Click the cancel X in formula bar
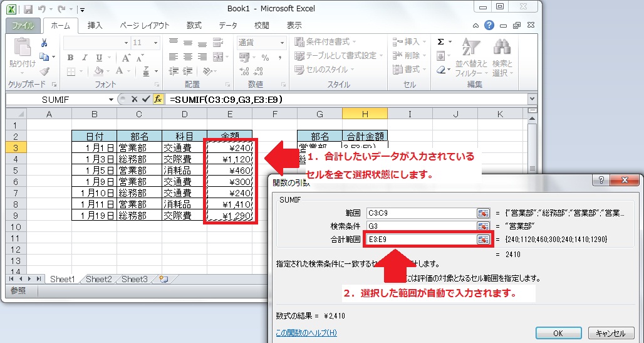 click(134, 99)
